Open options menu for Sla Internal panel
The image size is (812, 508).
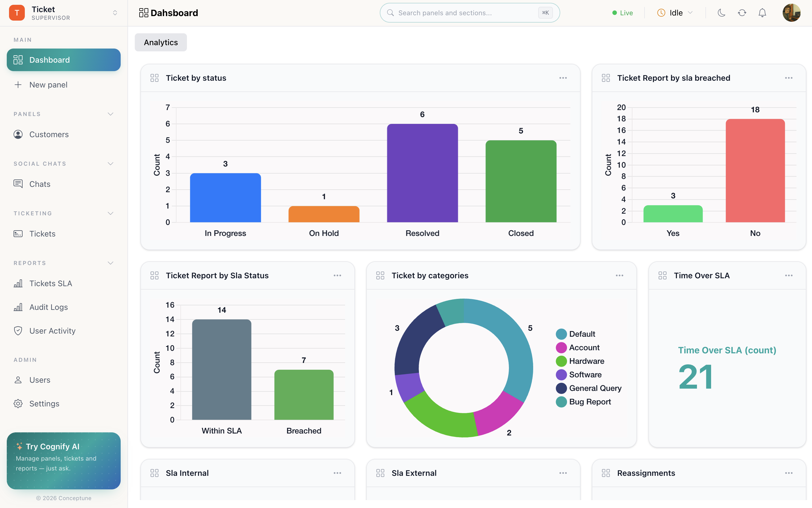337,473
